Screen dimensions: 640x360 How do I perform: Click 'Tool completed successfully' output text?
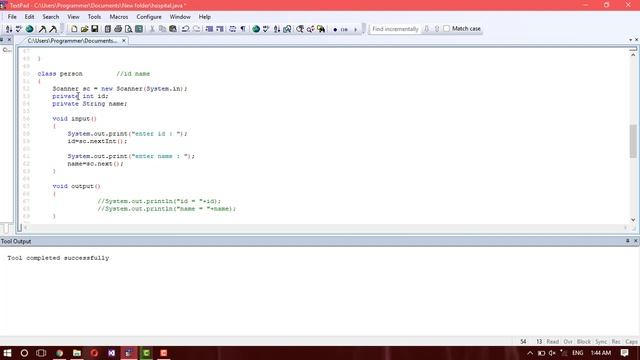[58, 258]
